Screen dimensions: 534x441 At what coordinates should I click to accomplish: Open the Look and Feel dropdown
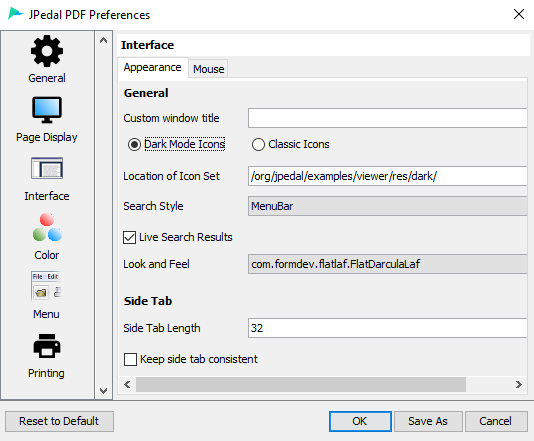point(388,264)
